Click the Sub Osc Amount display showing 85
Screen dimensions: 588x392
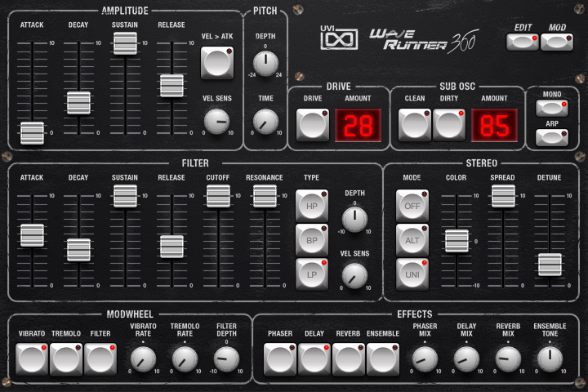coord(495,125)
